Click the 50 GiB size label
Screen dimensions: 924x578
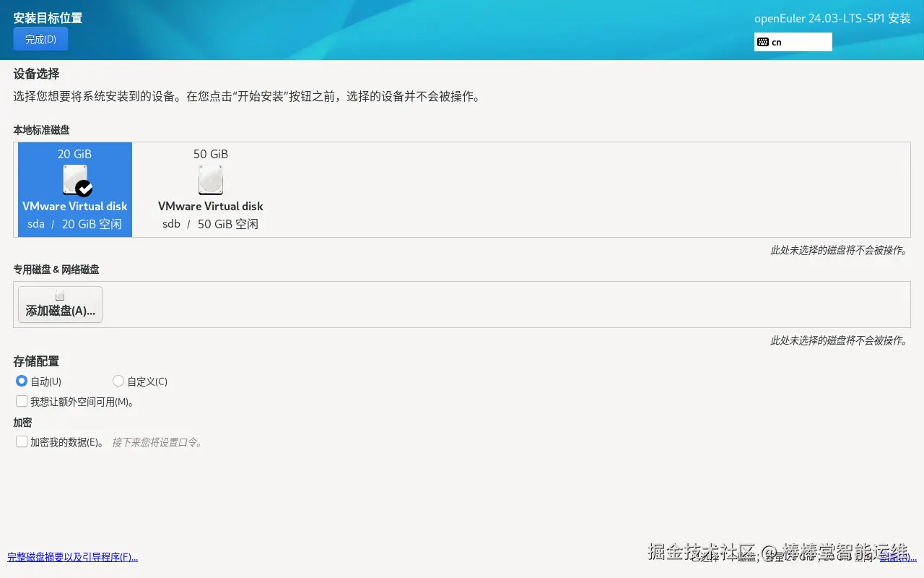coord(211,154)
